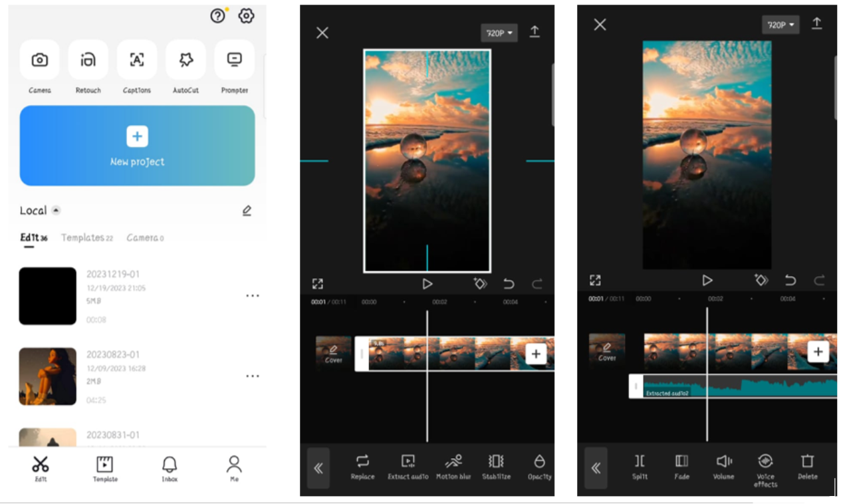Viewport: 847px width, 504px height.
Task: Collapse toolbar with back chevrons, middle editor
Action: coord(318,468)
